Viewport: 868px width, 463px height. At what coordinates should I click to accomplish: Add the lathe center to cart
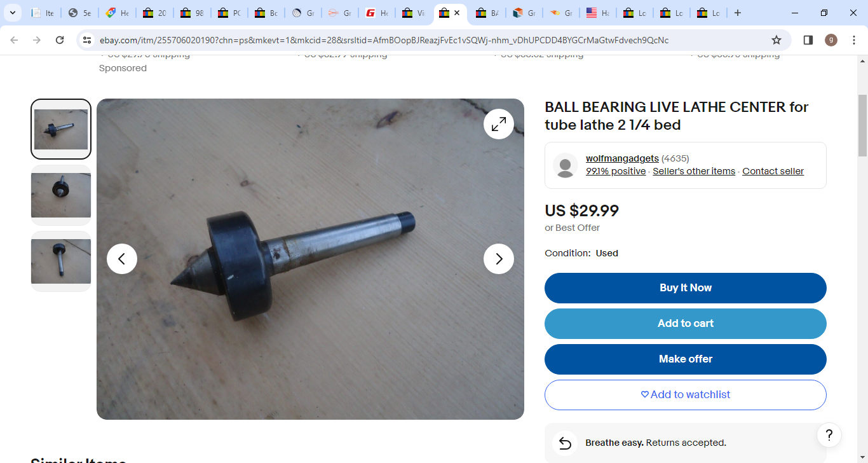click(686, 324)
